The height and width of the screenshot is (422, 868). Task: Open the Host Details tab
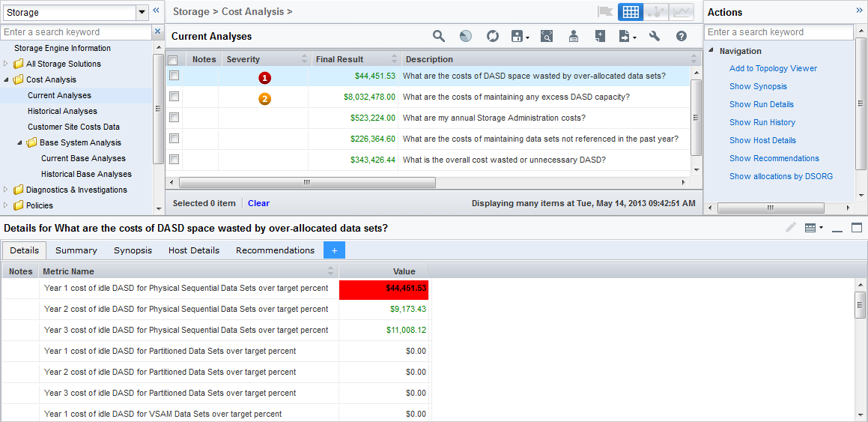[194, 250]
